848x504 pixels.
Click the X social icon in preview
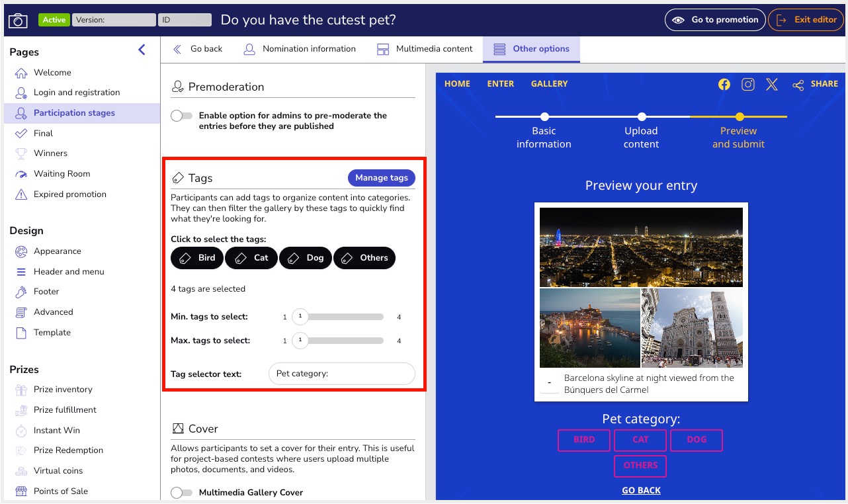tap(772, 84)
